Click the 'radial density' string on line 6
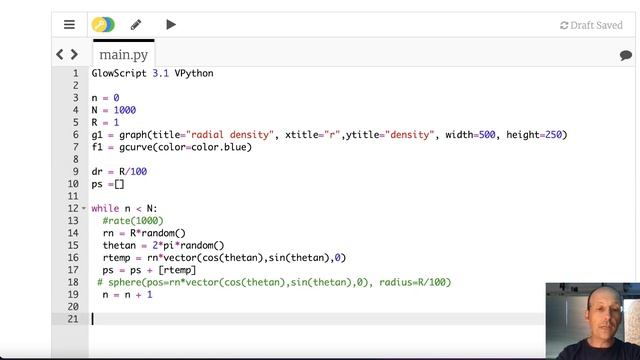Screen dimensions: 640x360 click(230, 135)
